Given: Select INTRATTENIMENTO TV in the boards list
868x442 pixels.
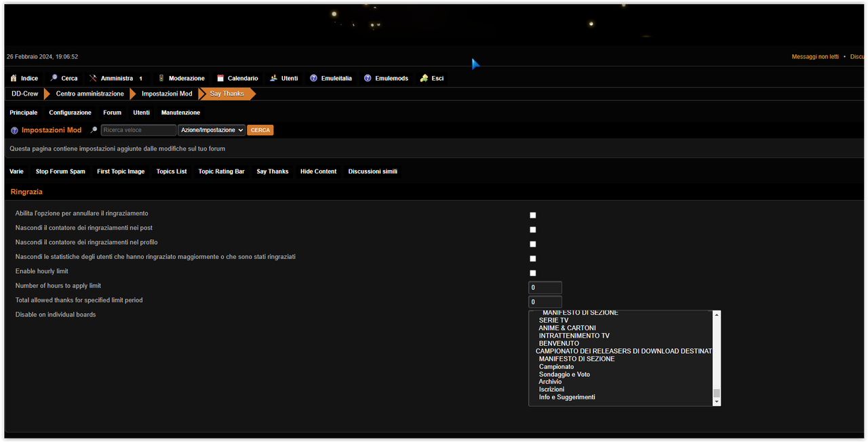Looking at the screenshot, I should [574, 336].
